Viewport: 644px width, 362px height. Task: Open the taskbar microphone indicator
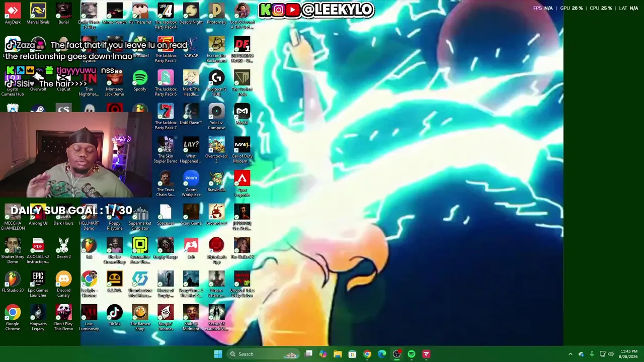592,354
